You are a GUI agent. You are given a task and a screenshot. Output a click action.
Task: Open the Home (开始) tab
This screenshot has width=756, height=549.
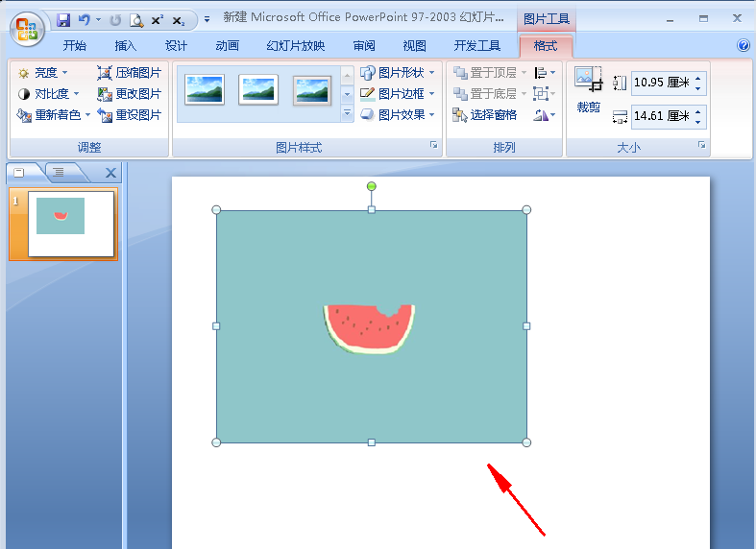point(75,46)
